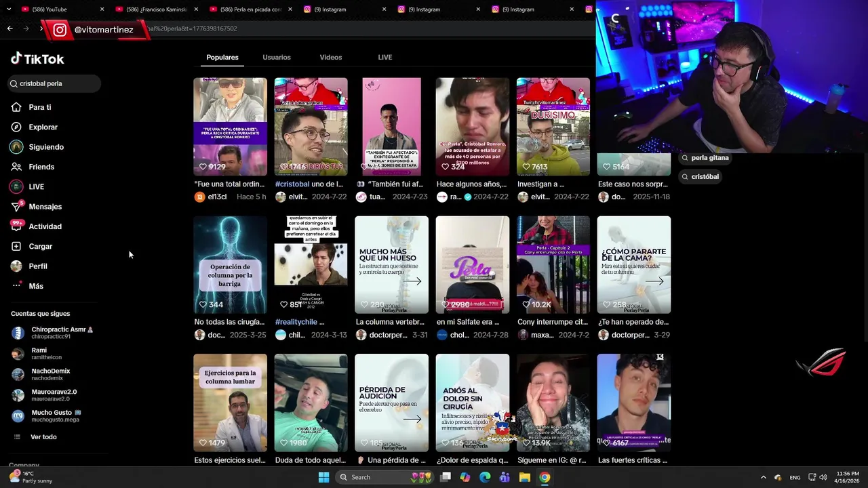Open Copilot from the taskbar

(x=465, y=477)
